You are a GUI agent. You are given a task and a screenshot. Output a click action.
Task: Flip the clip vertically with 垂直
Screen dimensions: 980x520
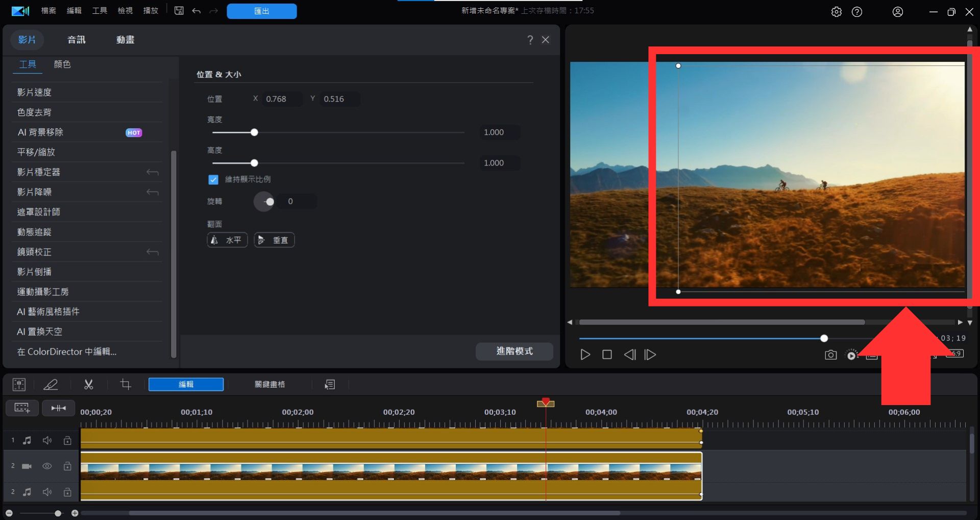click(275, 240)
